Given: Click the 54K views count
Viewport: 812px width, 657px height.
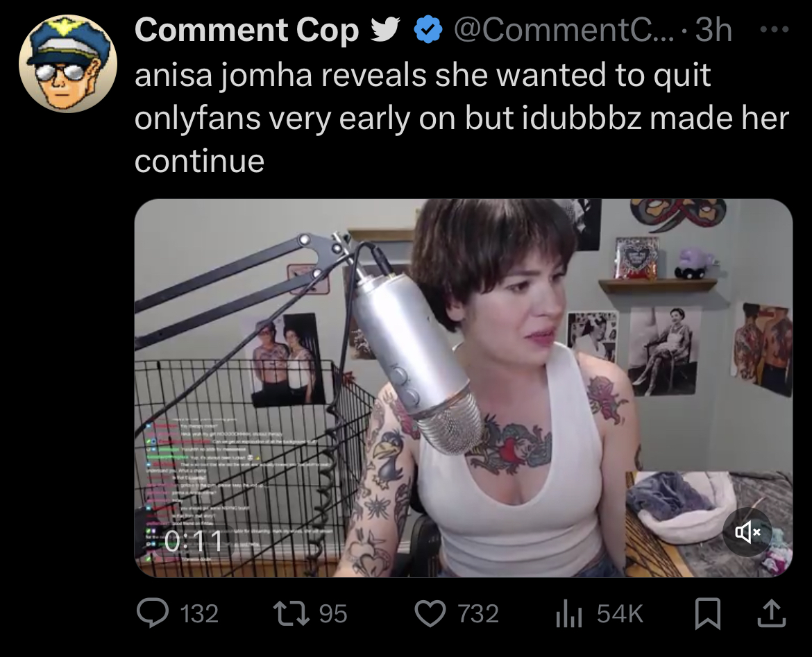Looking at the screenshot, I should (x=619, y=613).
